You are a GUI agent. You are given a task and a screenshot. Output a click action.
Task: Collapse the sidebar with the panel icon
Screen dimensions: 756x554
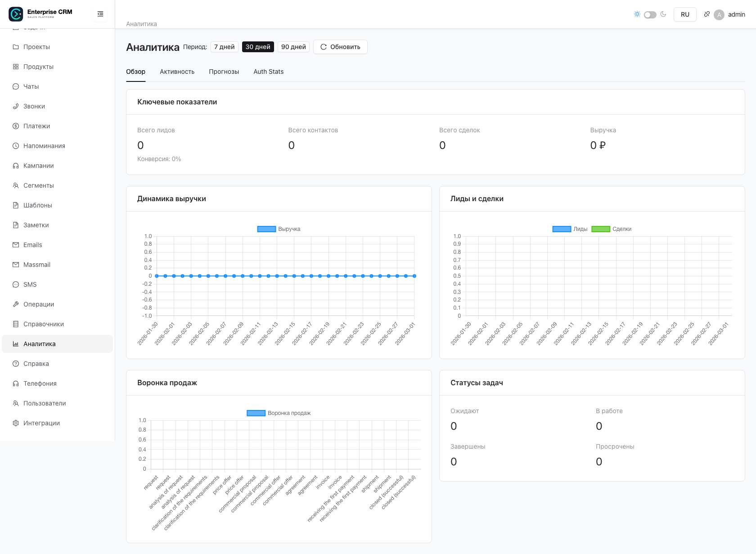(100, 14)
